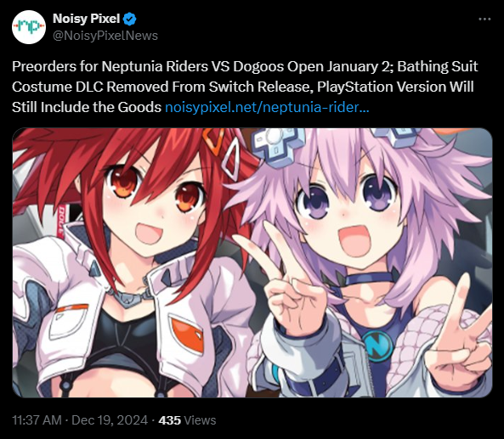This screenshot has width=504, height=439.
Task: Click the 11:37 AM timestamp
Action: click(x=37, y=420)
